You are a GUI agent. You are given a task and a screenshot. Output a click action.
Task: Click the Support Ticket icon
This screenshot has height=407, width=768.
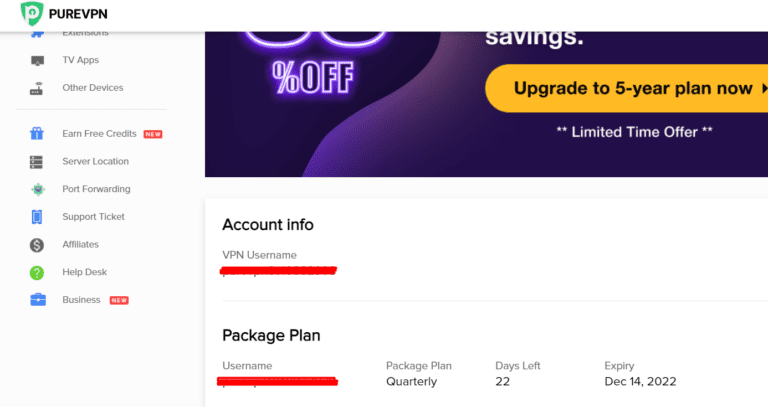click(37, 217)
